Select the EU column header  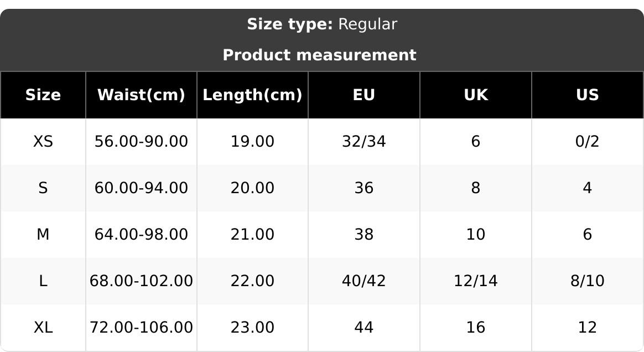pos(364,95)
